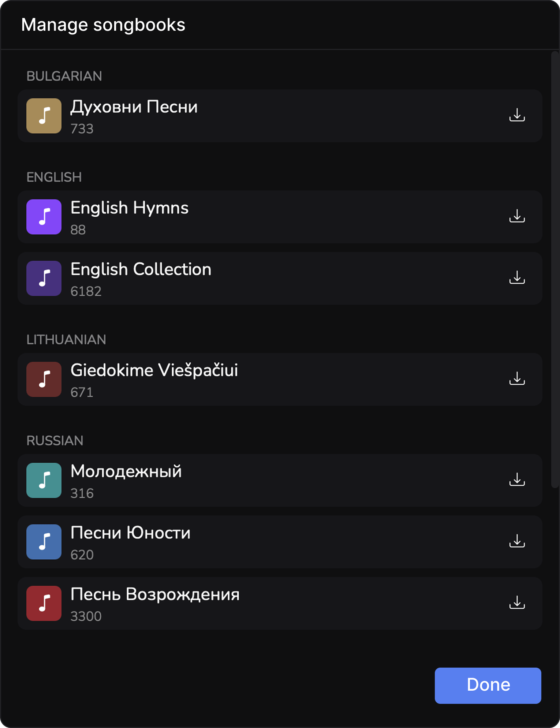Image resolution: width=560 pixels, height=728 pixels.
Task: Select the English Hymns title text
Action: [x=130, y=208]
